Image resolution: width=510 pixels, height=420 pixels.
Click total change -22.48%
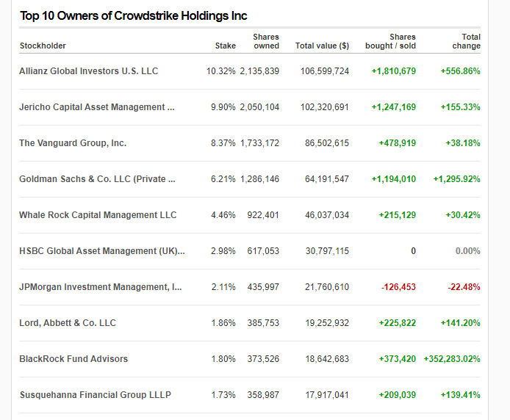(464, 287)
